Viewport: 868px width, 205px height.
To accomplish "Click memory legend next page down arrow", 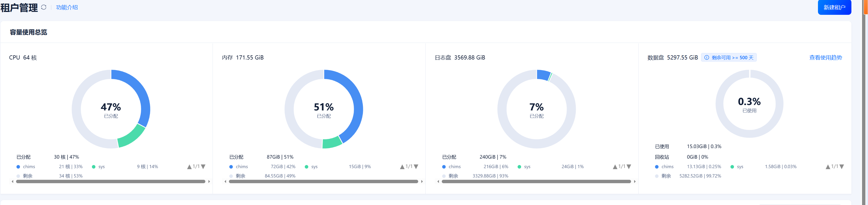I will click(x=416, y=167).
